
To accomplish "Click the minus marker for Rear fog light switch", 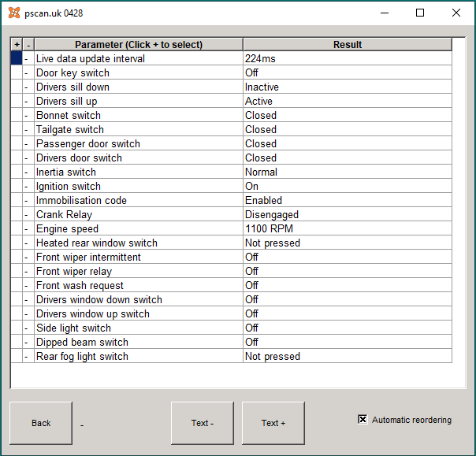I will pos(28,356).
